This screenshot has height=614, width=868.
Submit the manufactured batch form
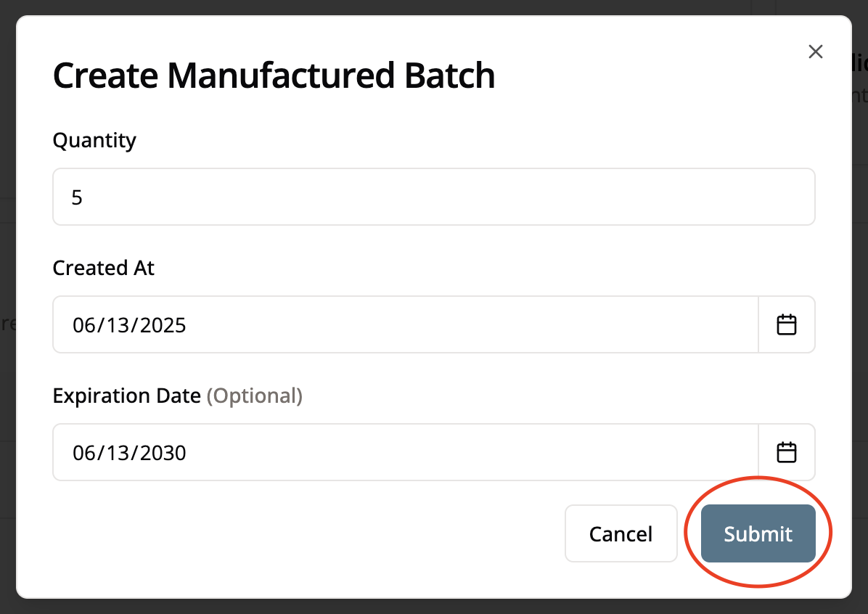[x=758, y=534]
